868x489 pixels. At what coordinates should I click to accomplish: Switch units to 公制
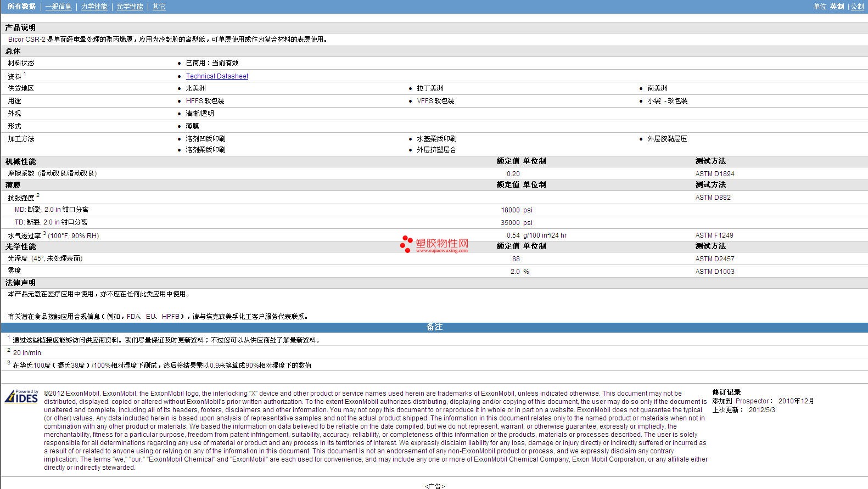tap(857, 7)
